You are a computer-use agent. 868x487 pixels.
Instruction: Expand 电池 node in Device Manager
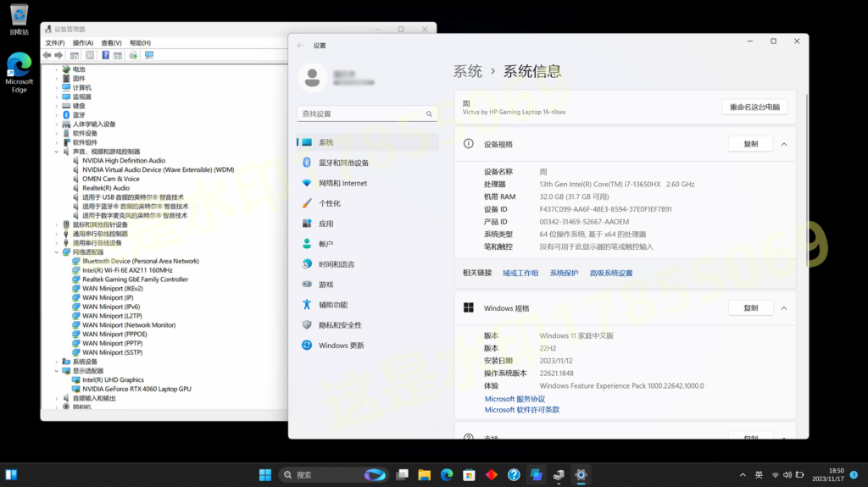tap(57, 69)
